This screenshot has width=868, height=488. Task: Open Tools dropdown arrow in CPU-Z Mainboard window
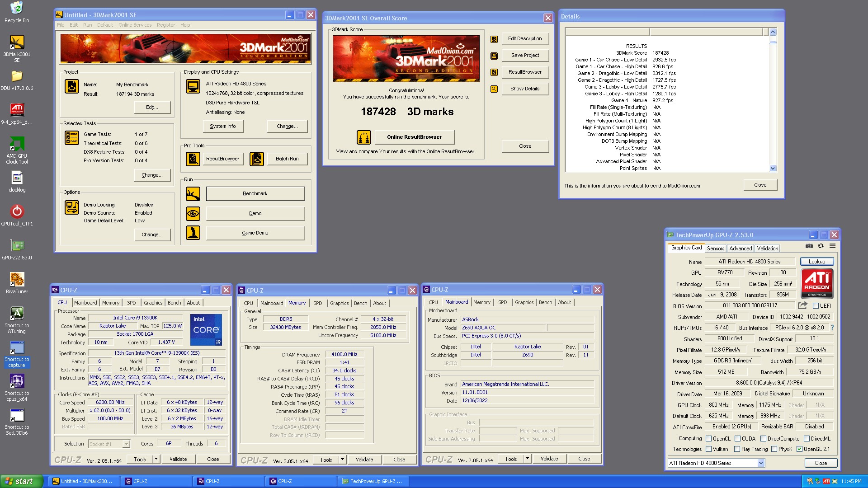tap(527, 459)
